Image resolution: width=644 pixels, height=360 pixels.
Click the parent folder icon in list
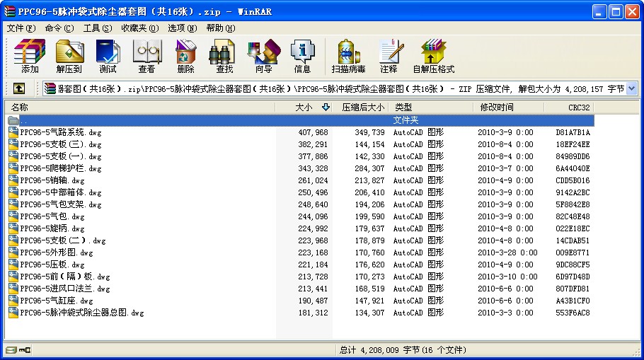13,120
